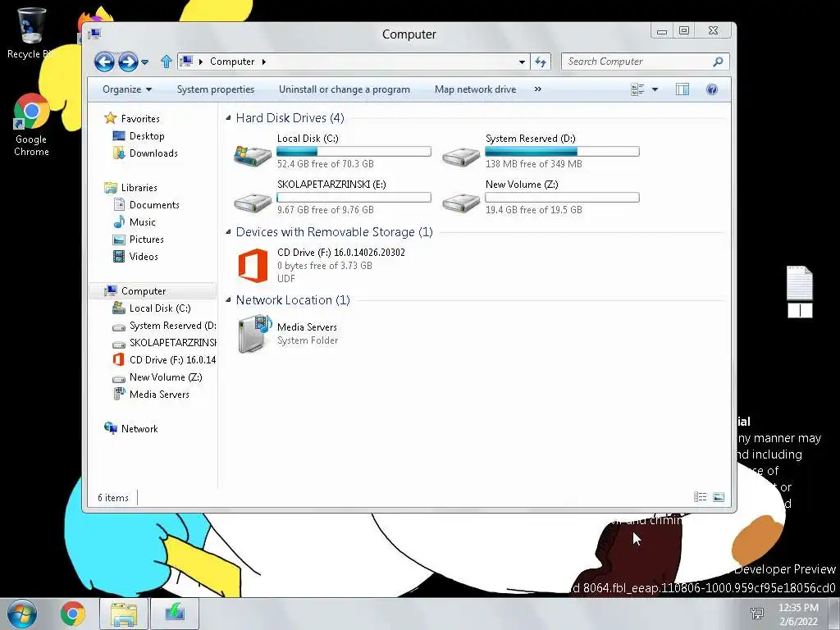Click the File Explorer taskbar button

123,614
